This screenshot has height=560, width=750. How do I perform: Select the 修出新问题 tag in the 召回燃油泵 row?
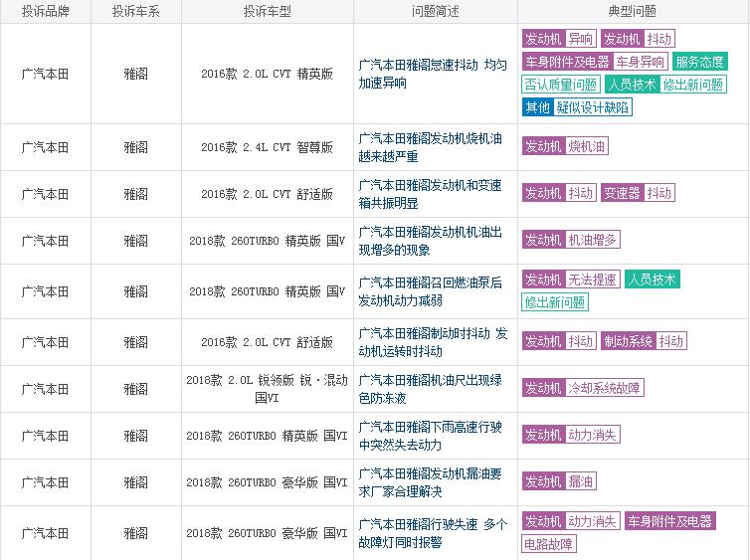click(555, 302)
